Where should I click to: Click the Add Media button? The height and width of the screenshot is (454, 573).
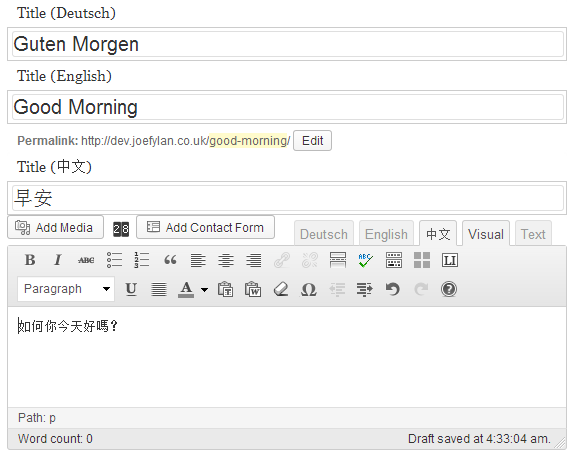pyautogui.click(x=56, y=227)
